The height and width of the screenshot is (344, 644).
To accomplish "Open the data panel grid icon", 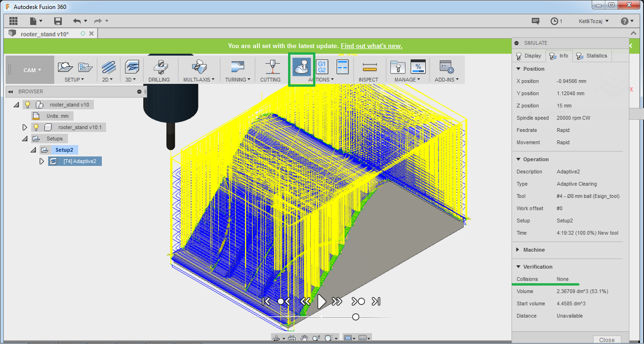I will coord(13,21).
